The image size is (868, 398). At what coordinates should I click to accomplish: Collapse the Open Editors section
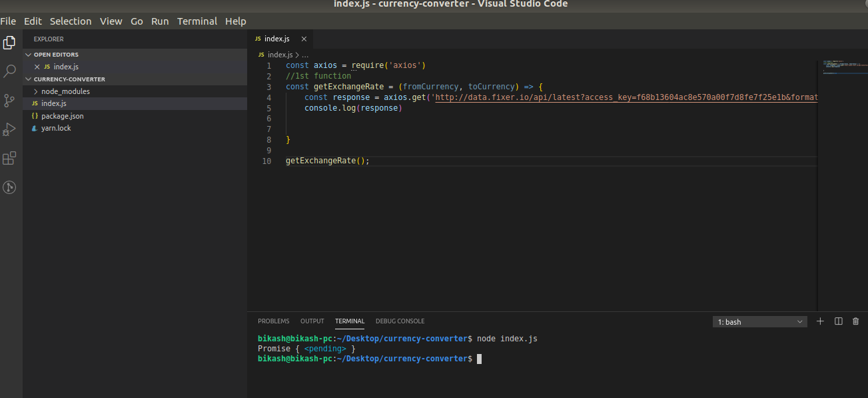tap(135, 55)
